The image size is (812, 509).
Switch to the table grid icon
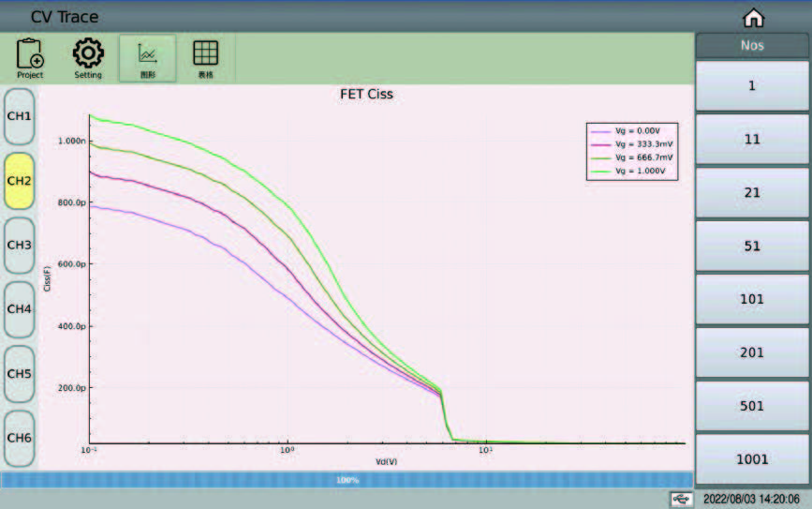205,58
